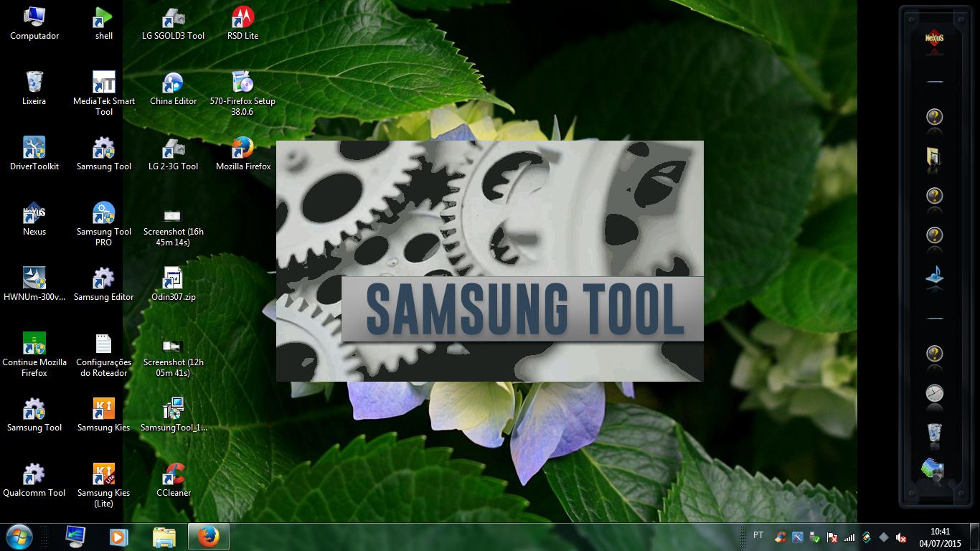The image size is (980, 551).
Task: Click the Samsung Tool splash screen
Action: coord(490,260)
